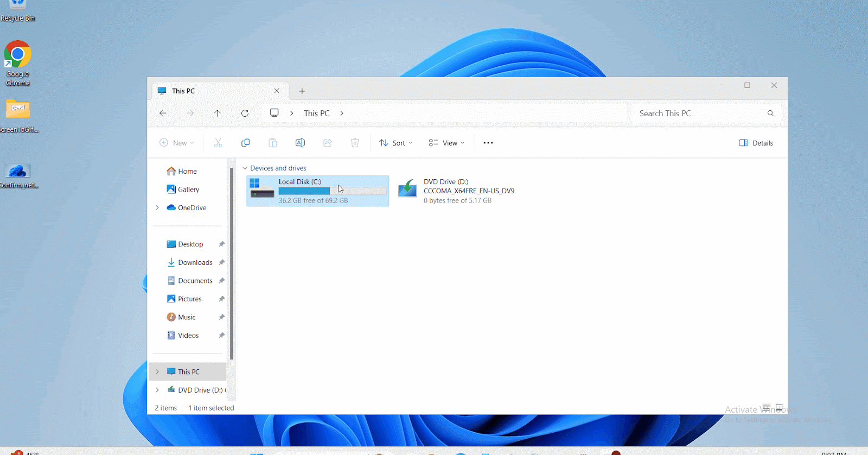This screenshot has height=455, width=868.
Task: Select the DVD Drive (D:) icon
Action: pyautogui.click(x=407, y=188)
